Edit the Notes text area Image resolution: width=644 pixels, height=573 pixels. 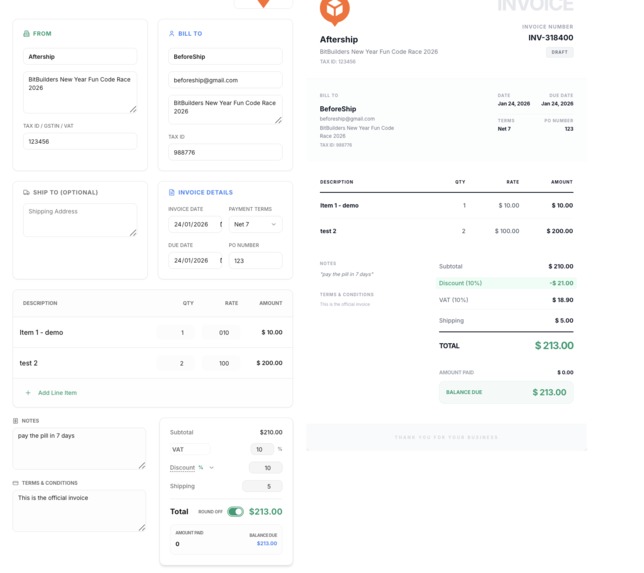(79, 449)
